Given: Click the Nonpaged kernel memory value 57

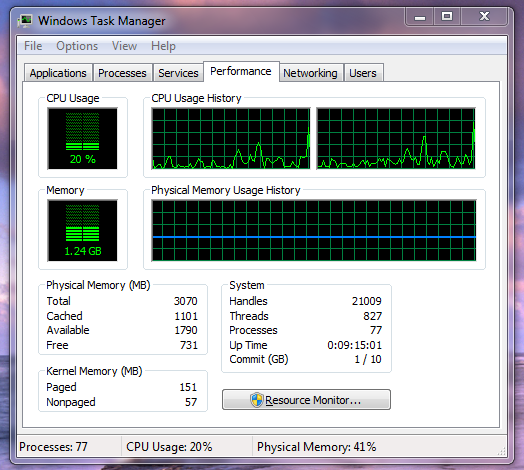Looking at the screenshot, I should pos(191,402).
